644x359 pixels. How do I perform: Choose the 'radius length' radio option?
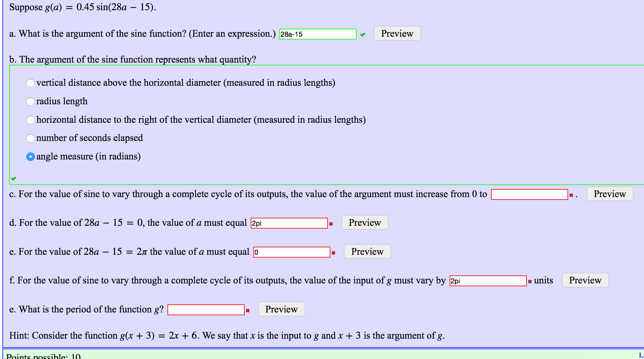coord(30,101)
